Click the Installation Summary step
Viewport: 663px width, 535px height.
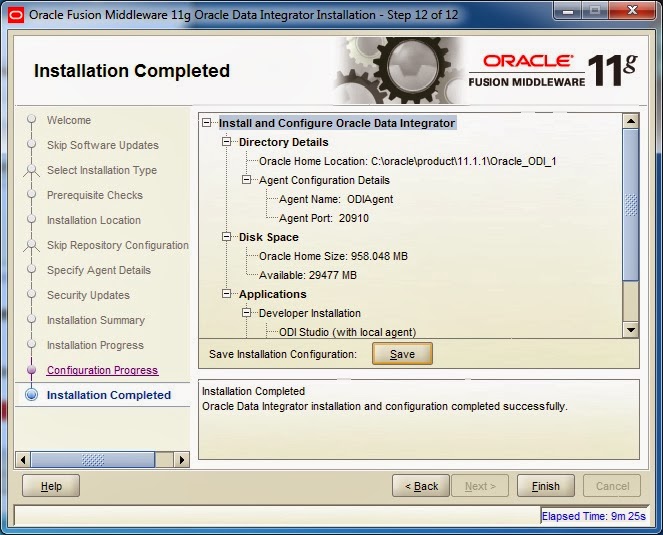coord(96,320)
